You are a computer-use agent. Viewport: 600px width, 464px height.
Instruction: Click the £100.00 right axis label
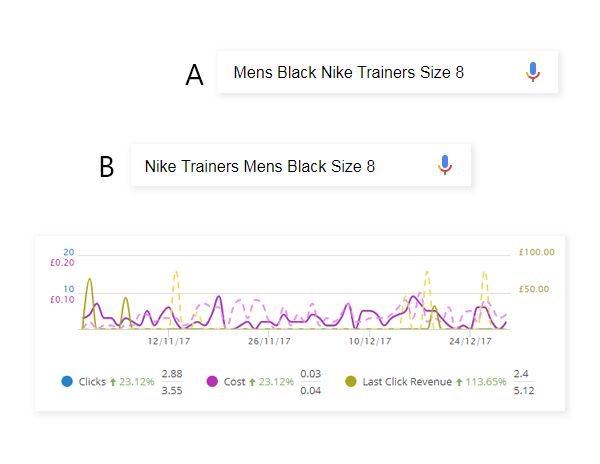click(536, 252)
